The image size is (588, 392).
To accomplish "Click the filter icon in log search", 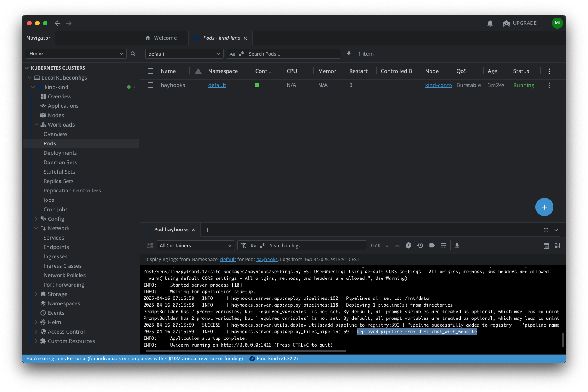I will [x=244, y=245].
